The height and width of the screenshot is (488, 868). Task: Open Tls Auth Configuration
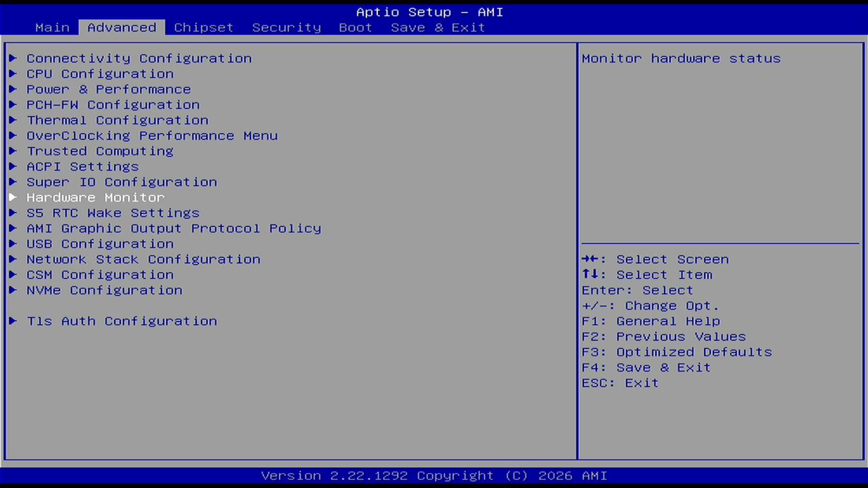click(x=122, y=322)
